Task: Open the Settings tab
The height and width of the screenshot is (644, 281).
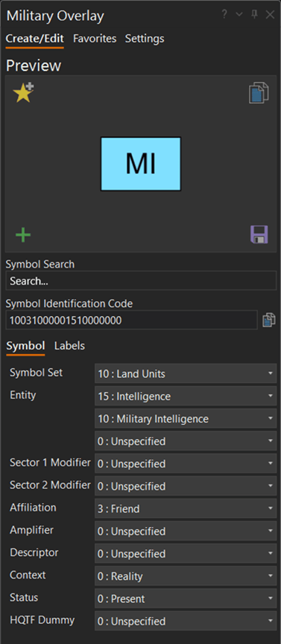Action: [x=145, y=39]
